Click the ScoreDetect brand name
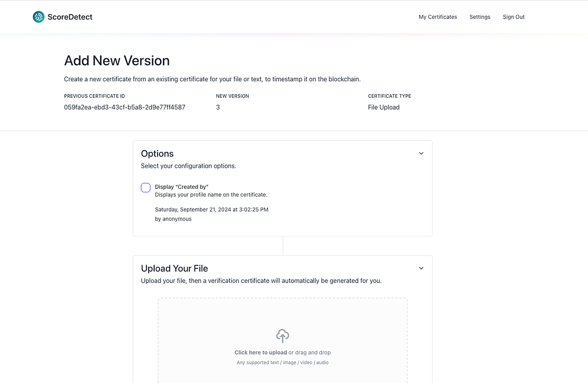Screen dimensions: 588x383 coord(70,17)
